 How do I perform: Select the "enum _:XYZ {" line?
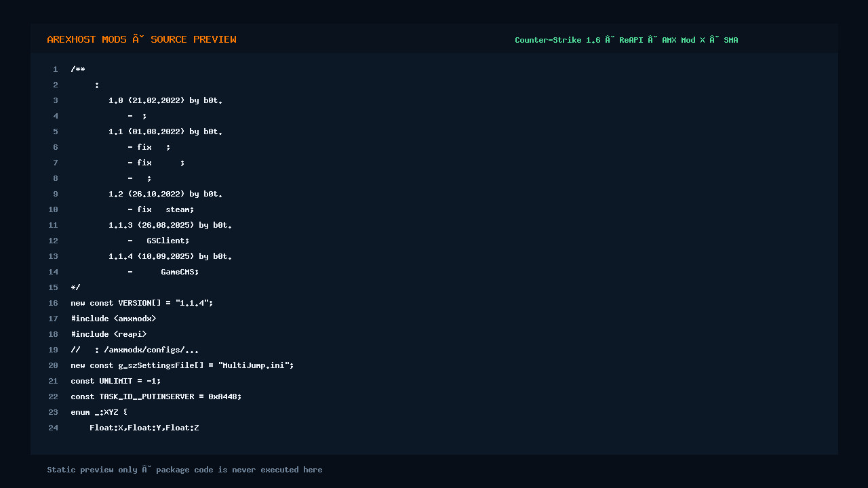99,412
